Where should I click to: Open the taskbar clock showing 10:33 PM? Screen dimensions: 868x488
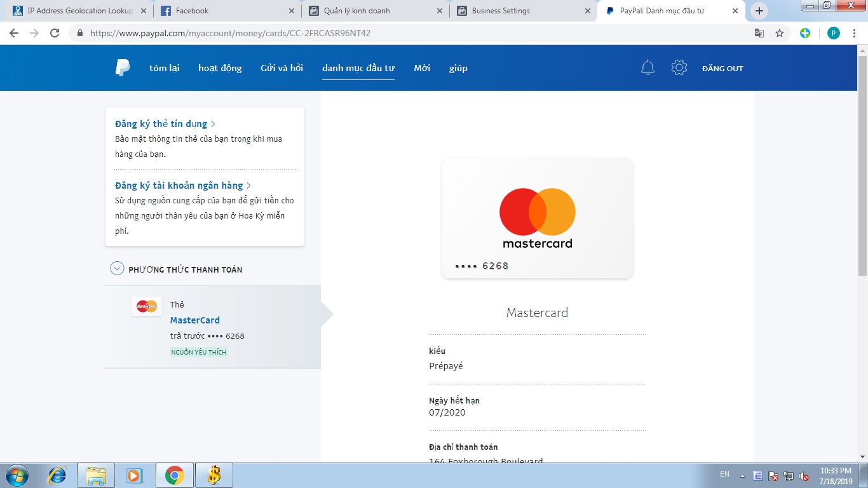(836, 475)
